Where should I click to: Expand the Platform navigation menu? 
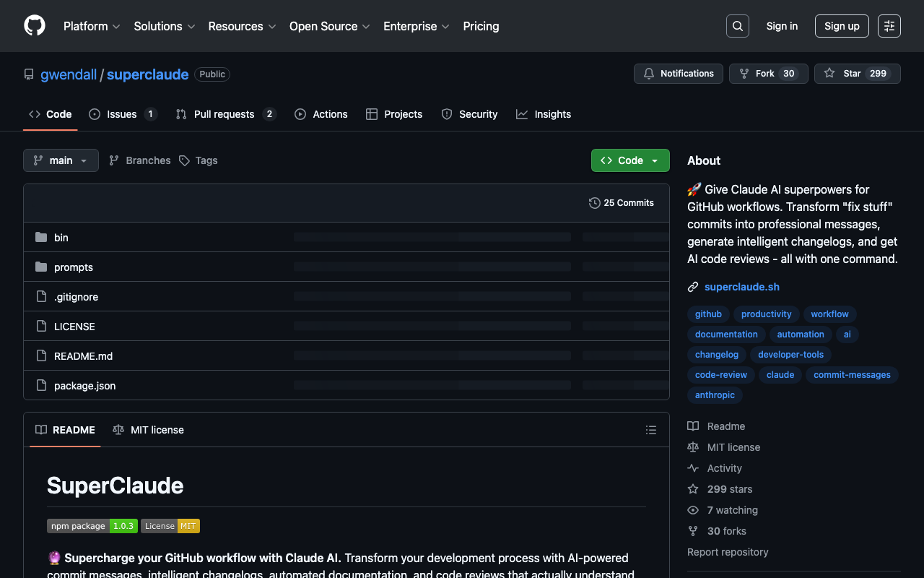click(x=92, y=26)
